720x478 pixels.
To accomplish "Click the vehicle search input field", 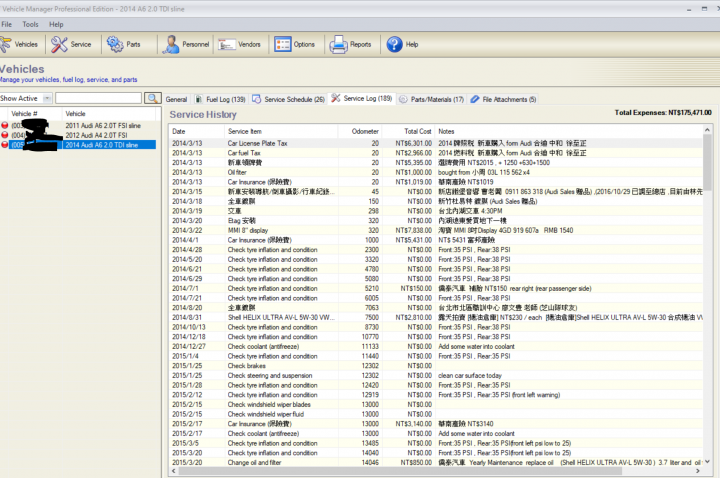I will [98, 98].
